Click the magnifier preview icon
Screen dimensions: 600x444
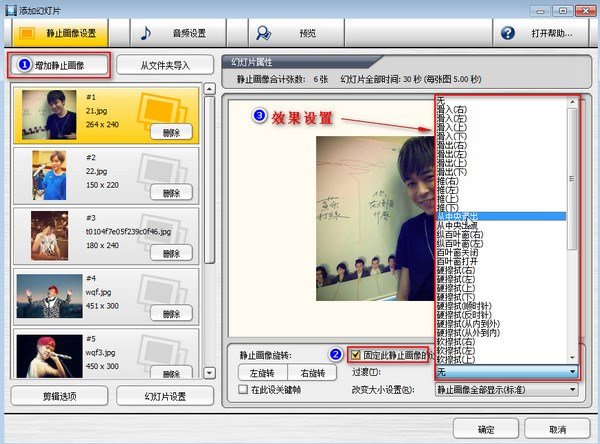[x=264, y=33]
